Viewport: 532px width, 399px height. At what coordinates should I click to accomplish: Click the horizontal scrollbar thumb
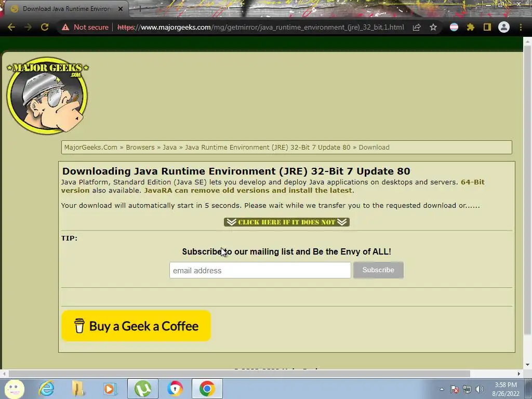click(239, 374)
